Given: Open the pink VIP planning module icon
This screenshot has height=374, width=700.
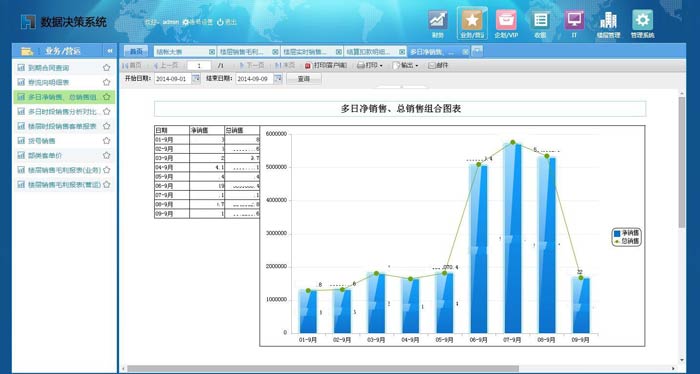Looking at the screenshot, I should pos(506,21).
